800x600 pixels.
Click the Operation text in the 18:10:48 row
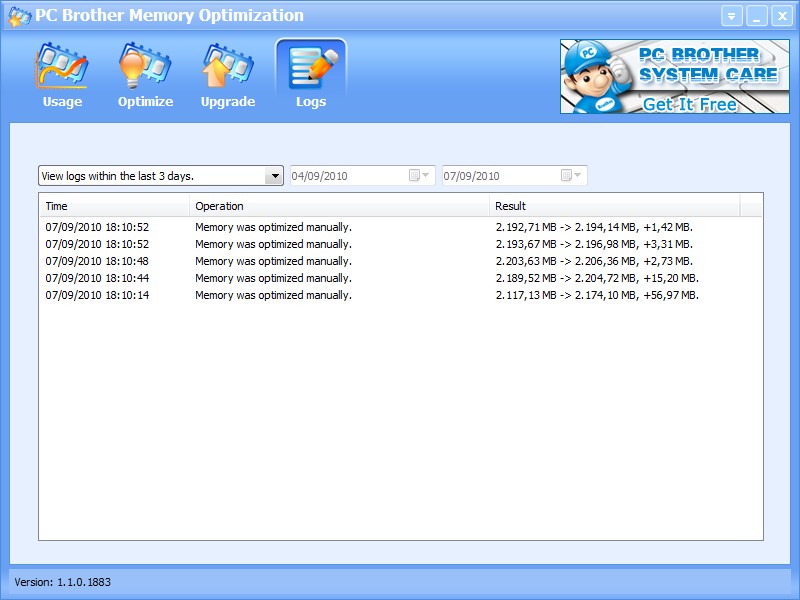(273, 261)
